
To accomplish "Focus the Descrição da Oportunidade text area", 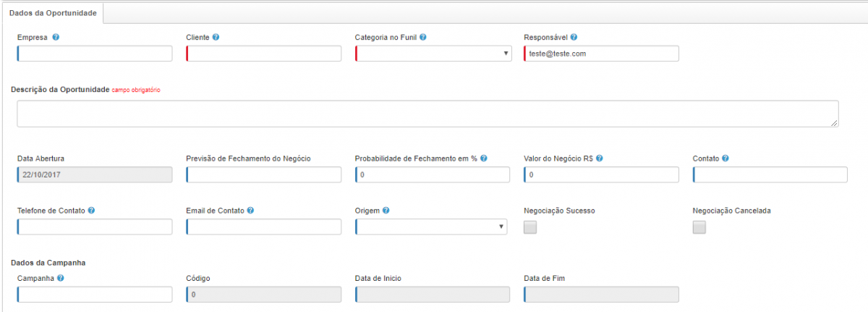I will 427,114.
